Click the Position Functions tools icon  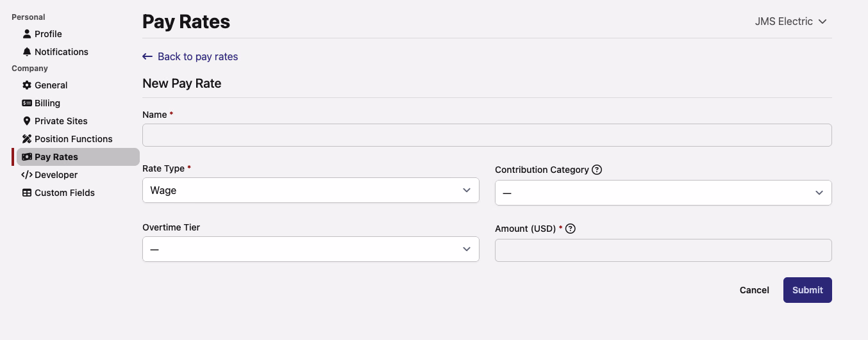coord(27,139)
